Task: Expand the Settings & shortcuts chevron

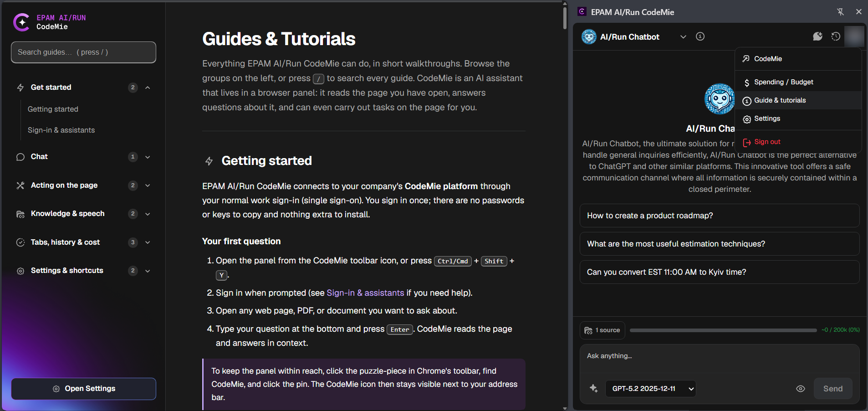Action: pos(148,271)
